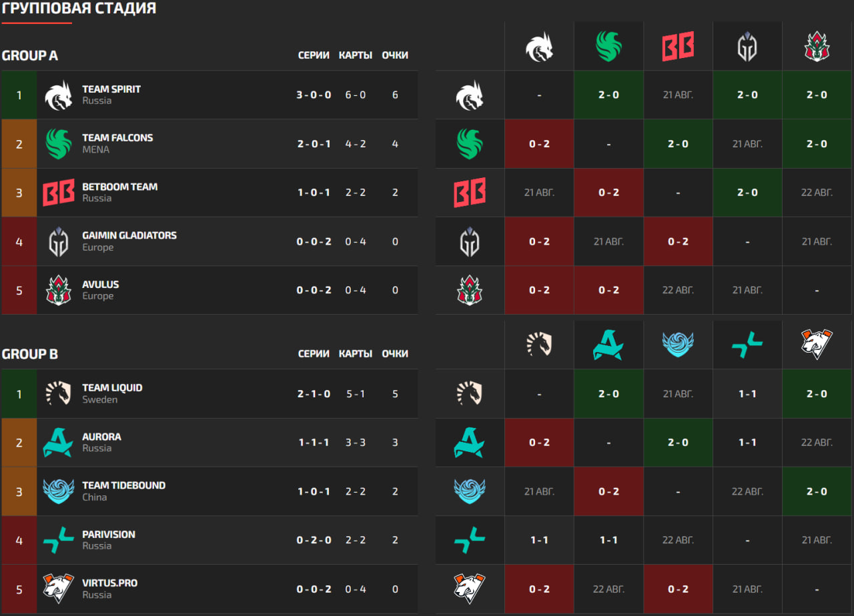Click BetBoom logo in matrix column header

coord(678,47)
